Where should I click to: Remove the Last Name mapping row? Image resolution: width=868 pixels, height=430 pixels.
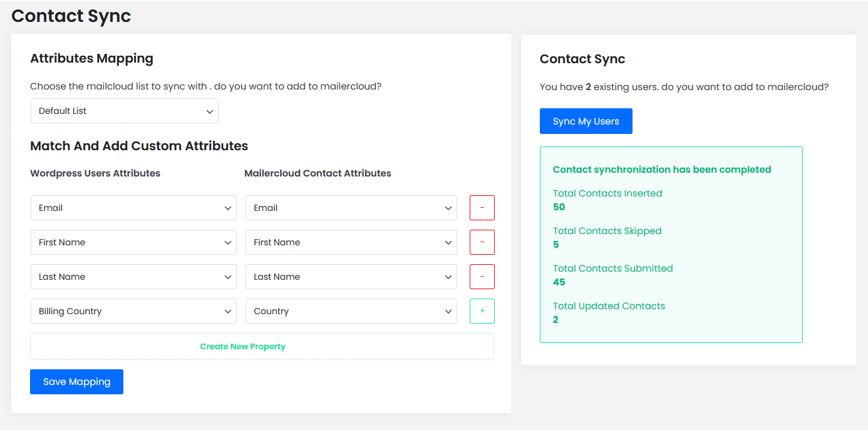(482, 277)
